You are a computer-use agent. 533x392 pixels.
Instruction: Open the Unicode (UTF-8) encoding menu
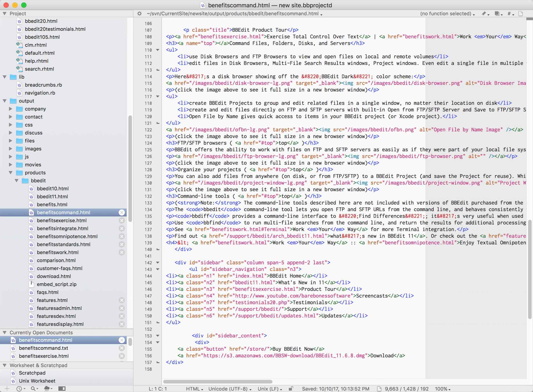pyautogui.click(x=228, y=389)
